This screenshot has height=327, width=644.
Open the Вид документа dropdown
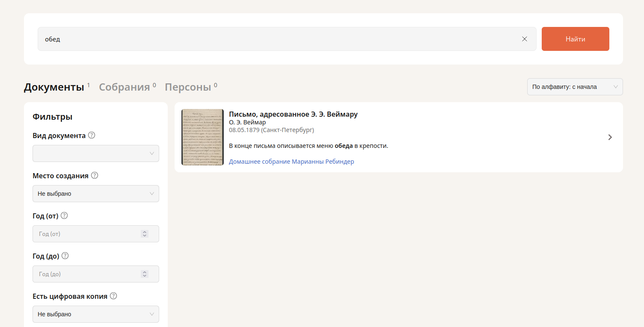point(95,153)
